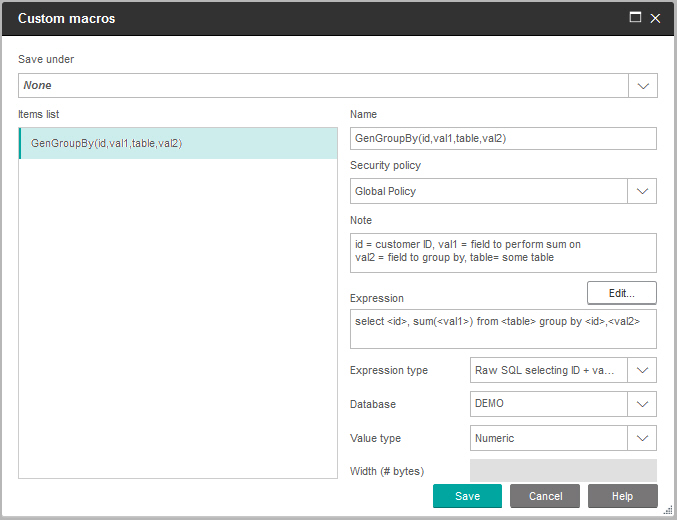Open the Save under dropdown arrow
Screen dimensions: 677x520
tap(643, 86)
